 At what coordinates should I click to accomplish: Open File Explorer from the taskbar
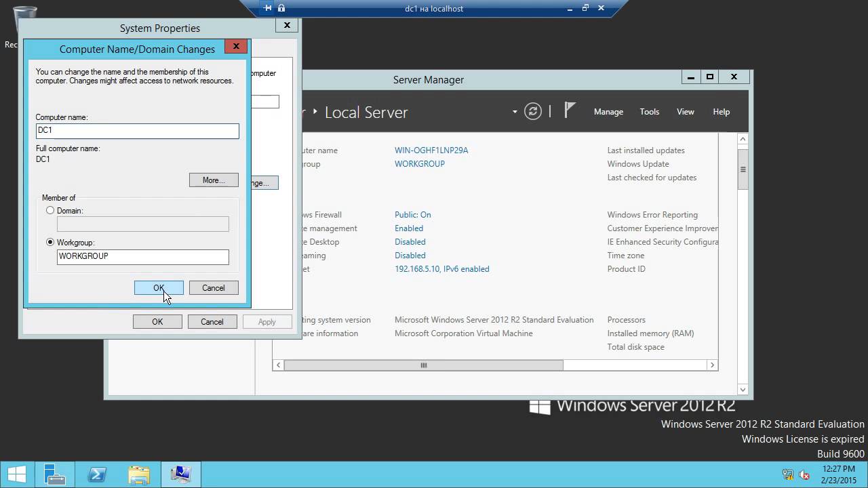coord(139,474)
